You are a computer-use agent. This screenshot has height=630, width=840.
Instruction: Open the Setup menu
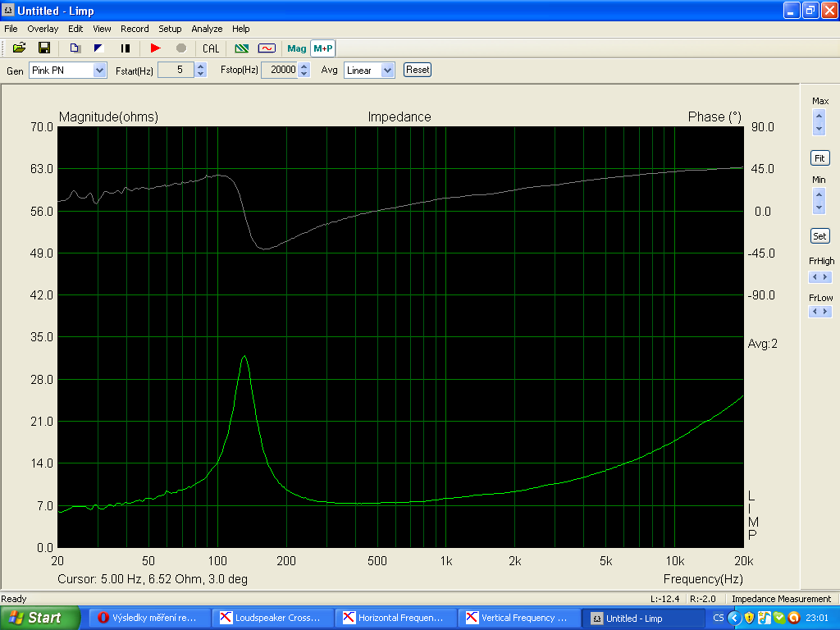(x=170, y=29)
